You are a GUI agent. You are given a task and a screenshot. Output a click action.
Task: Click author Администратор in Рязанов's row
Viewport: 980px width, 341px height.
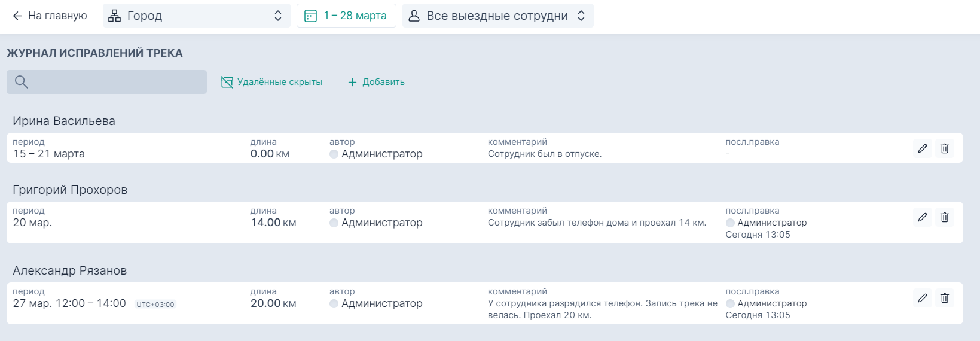coord(376,303)
